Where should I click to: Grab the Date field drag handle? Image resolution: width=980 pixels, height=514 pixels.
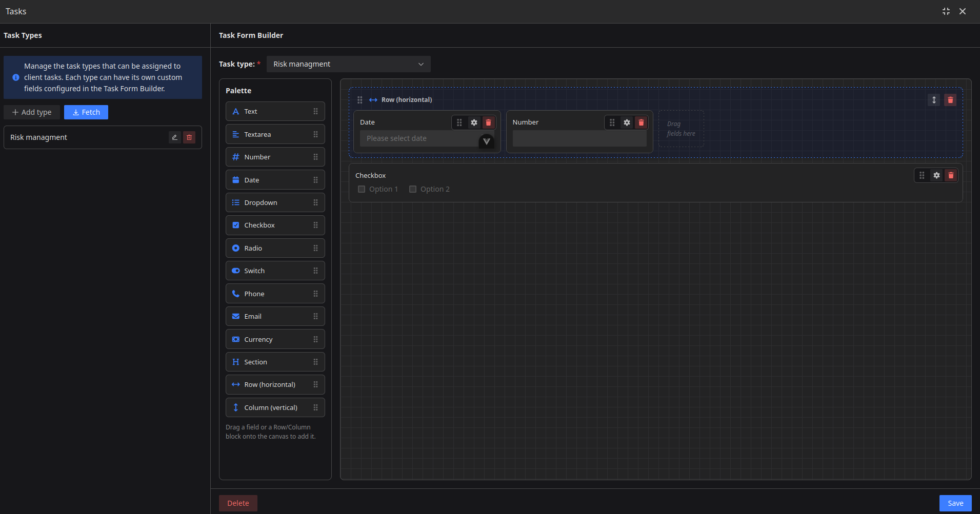(x=459, y=122)
